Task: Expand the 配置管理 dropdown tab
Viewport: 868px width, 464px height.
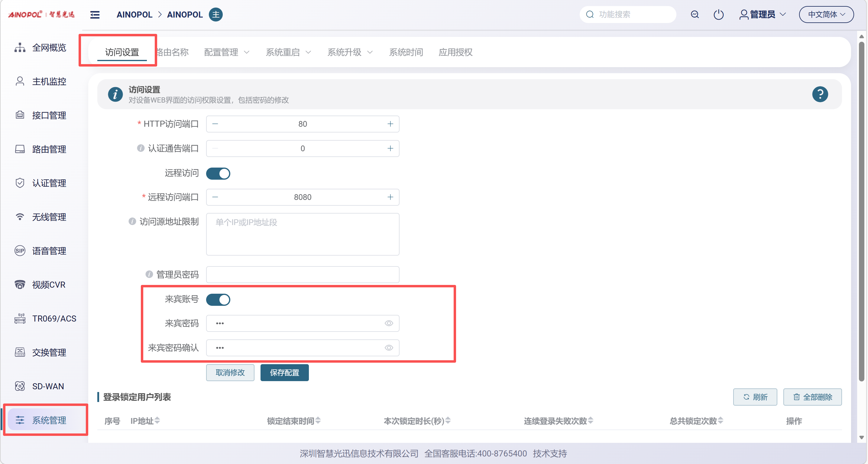Action: point(227,52)
